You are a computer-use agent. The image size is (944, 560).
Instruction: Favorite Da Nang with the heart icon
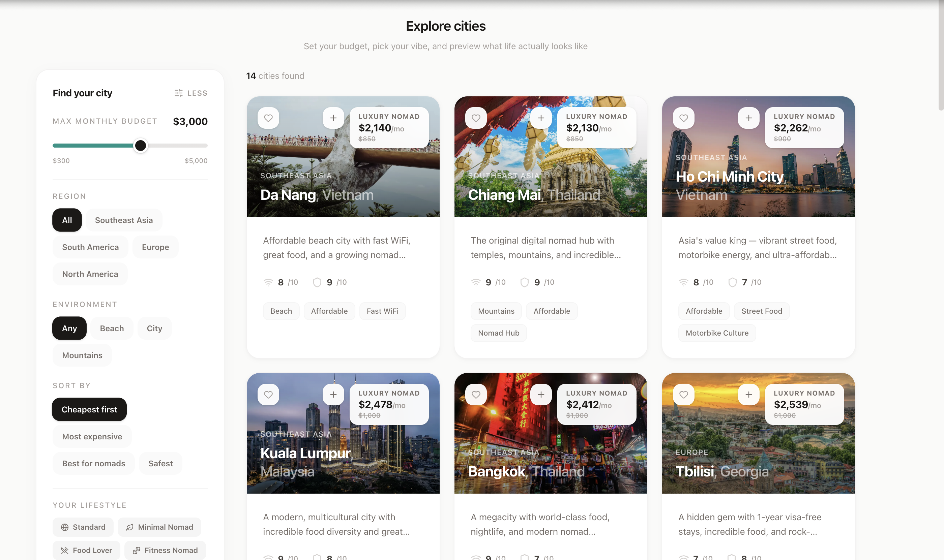click(x=268, y=118)
